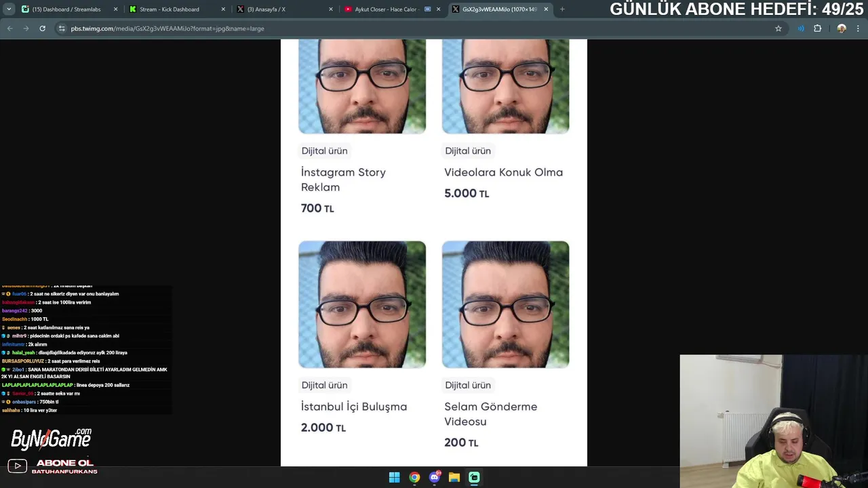This screenshot has width=868, height=488.
Task: Click the İnstagram Story Reklam title
Action: [x=343, y=180]
